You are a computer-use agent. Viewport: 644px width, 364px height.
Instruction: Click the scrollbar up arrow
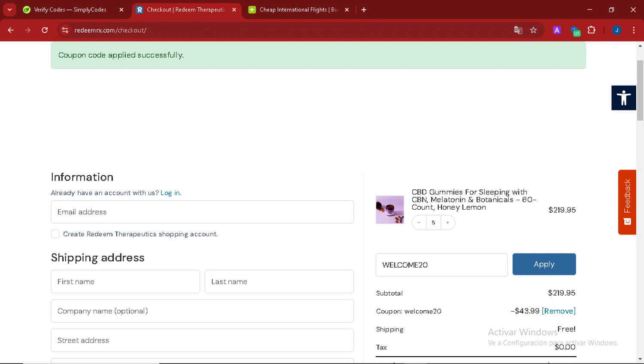click(640, 45)
